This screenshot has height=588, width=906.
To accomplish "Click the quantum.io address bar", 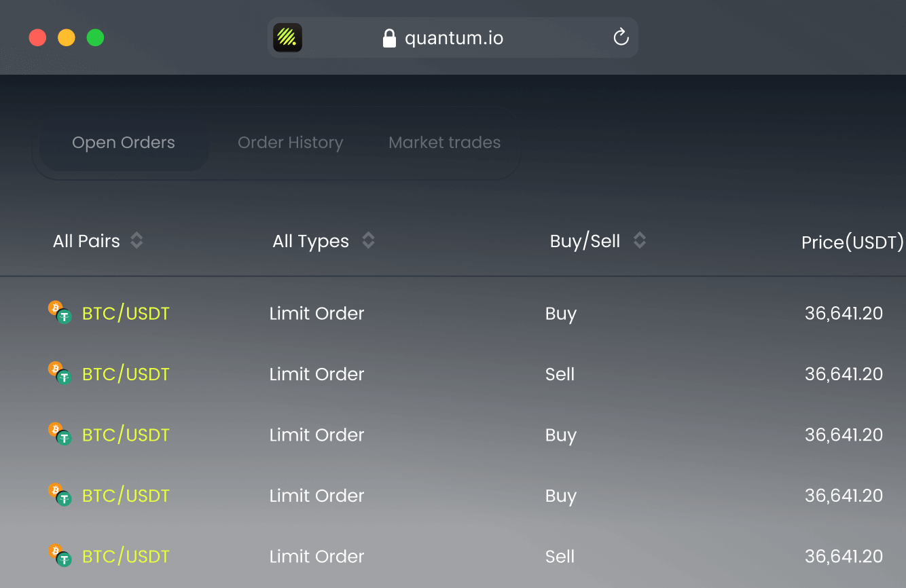I will (454, 38).
